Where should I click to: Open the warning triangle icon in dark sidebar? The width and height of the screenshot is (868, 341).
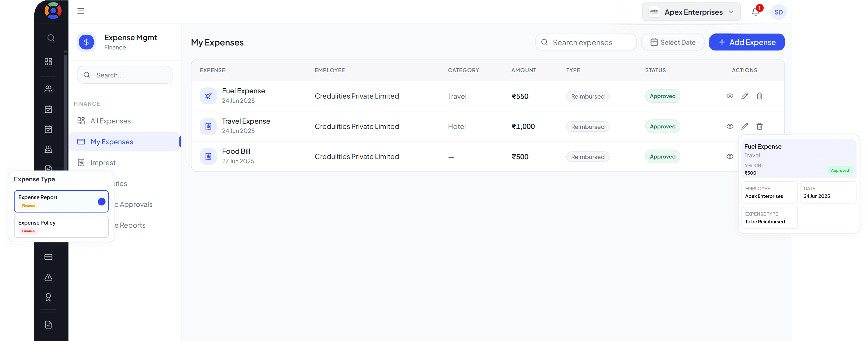48,277
